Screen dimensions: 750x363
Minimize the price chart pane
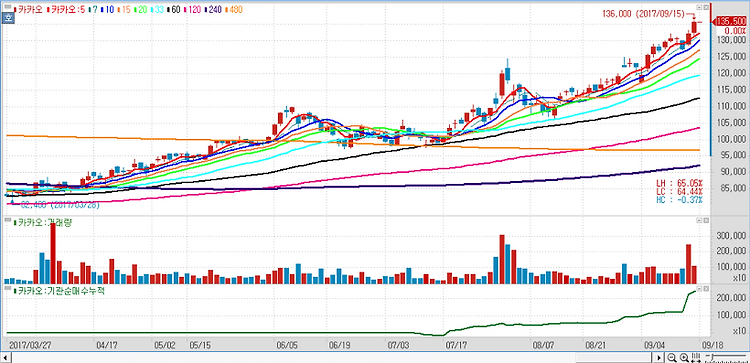[699, 8]
